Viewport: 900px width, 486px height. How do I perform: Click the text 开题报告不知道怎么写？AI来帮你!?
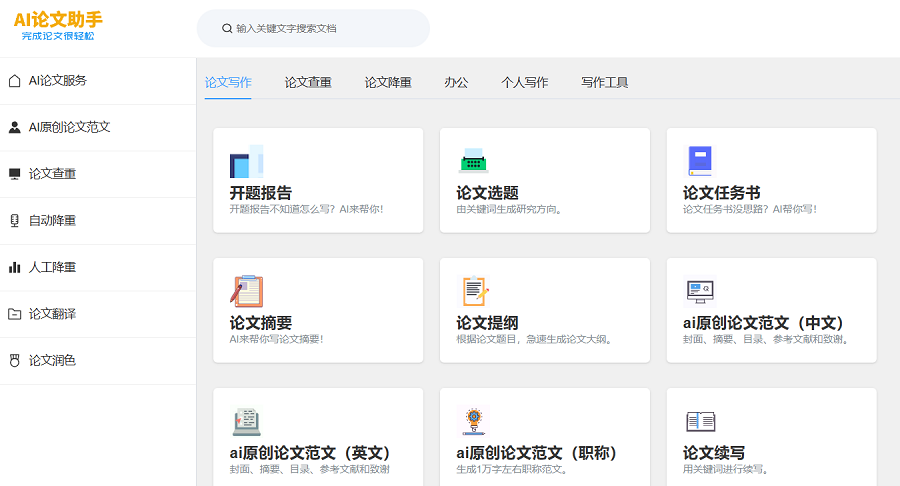(x=307, y=209)
